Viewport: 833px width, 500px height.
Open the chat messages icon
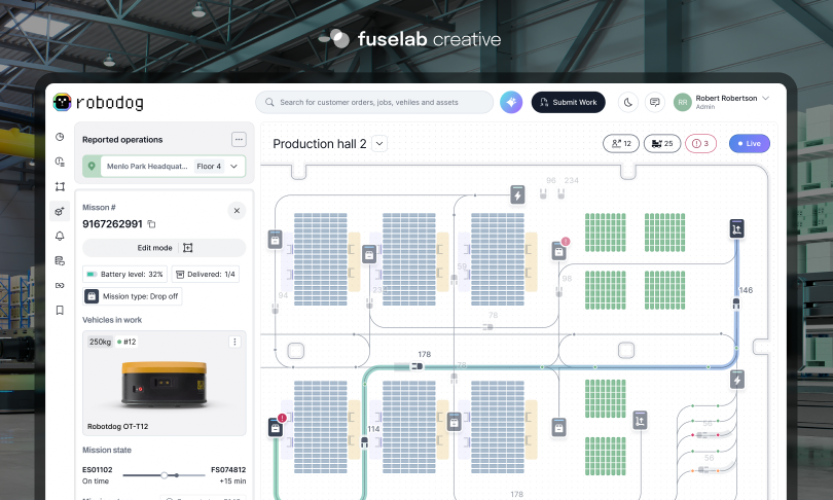[x=654, y=102]
